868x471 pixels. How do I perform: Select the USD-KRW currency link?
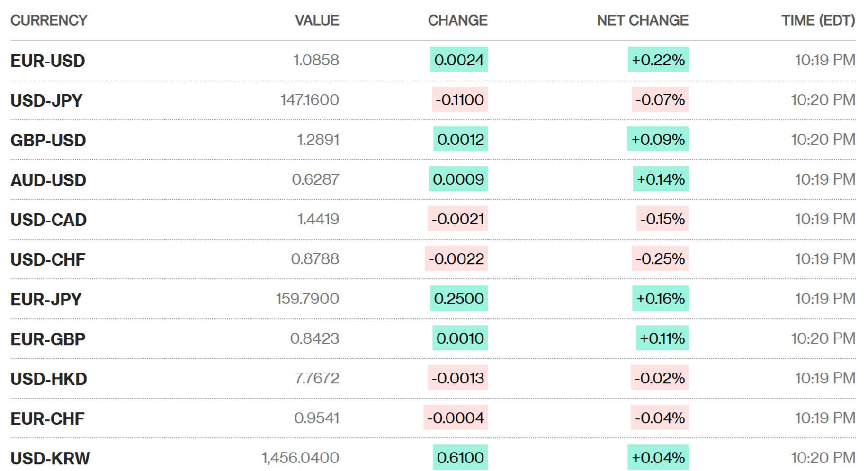(50, 458)
